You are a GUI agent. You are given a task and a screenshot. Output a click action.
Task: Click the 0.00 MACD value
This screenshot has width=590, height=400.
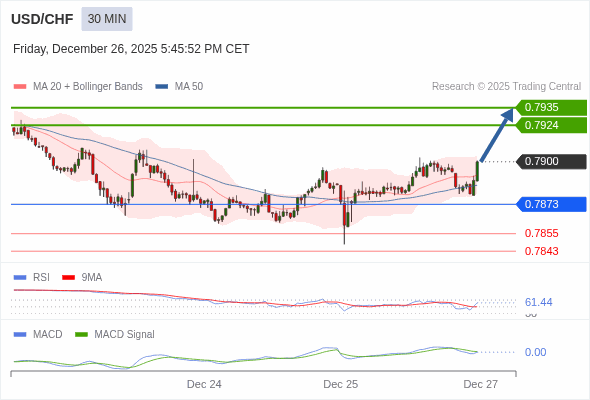535,352
